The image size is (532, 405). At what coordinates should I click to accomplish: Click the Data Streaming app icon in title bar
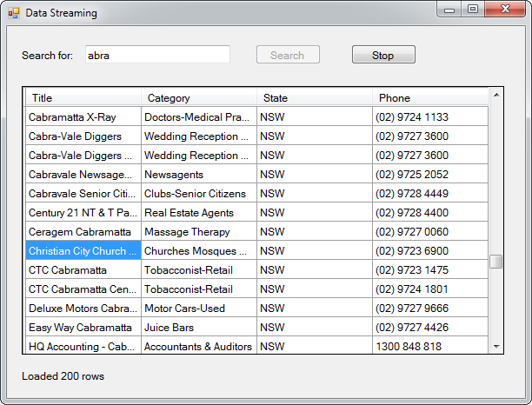click(13, 14)
